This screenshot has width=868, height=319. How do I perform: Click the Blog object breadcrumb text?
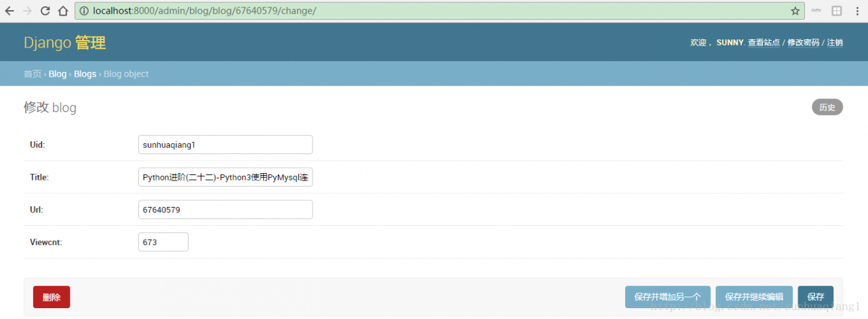coord(126,74)
